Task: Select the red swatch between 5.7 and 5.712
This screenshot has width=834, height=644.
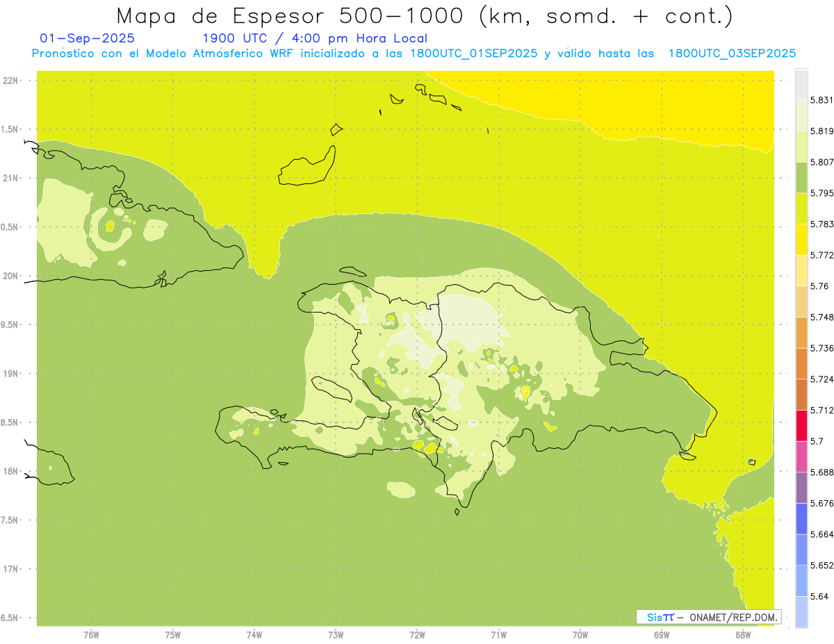Action: point(801,425)
